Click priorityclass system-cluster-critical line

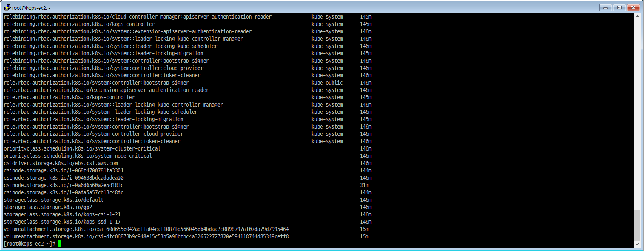pyautogui.click(x=188, y=148)
